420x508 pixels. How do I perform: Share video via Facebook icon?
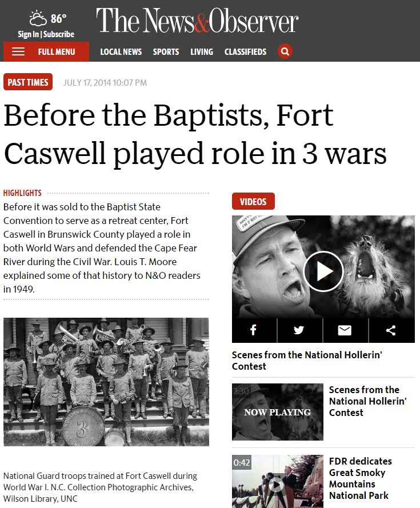click(x=253, y=330)
